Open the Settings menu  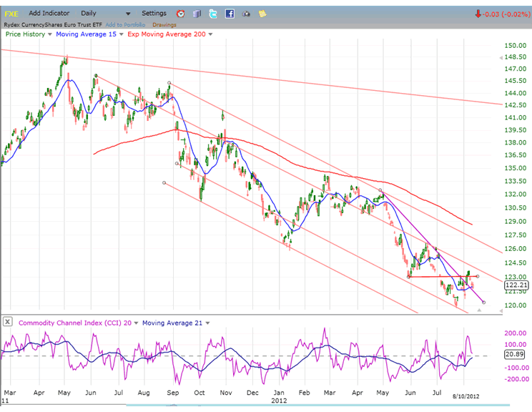click(154, 14)
